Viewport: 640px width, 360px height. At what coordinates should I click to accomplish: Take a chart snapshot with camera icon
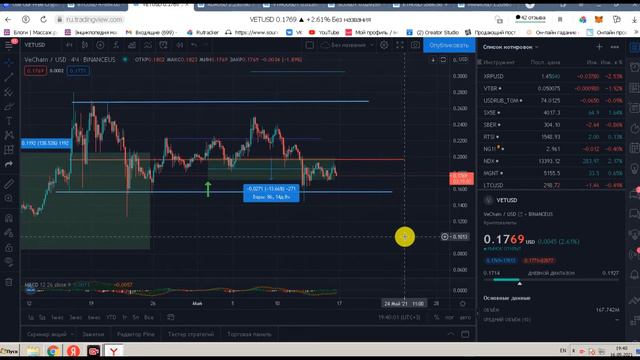[415, 45]
